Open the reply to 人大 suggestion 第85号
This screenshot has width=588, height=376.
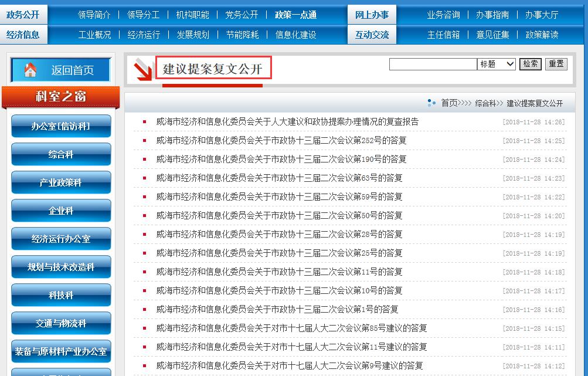pyautogui.click(x=291, y=328)
